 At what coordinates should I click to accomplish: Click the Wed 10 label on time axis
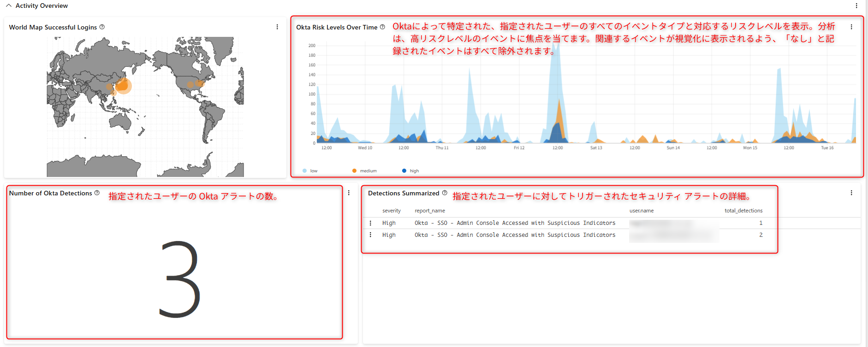365,148
